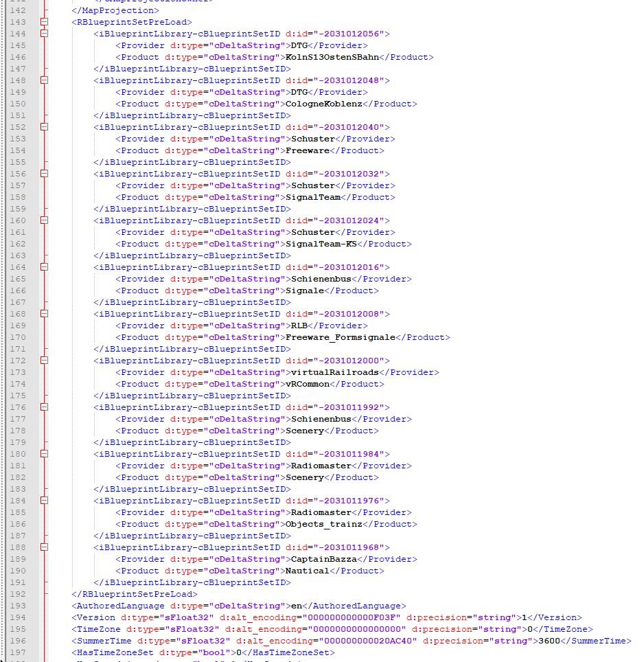The width and height of the screenshot is (644, 662).
Task: Click the SummerTime value 3600
Action: tap(549, 641)
